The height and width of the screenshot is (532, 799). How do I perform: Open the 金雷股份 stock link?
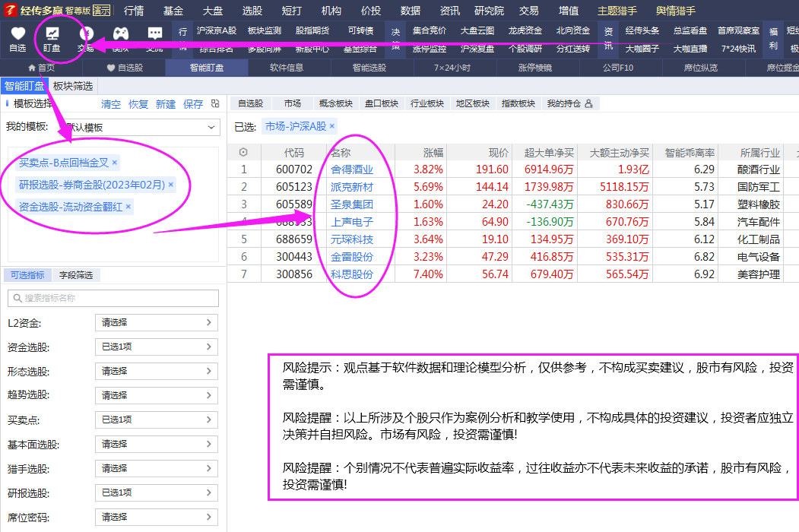click(351, 257)
